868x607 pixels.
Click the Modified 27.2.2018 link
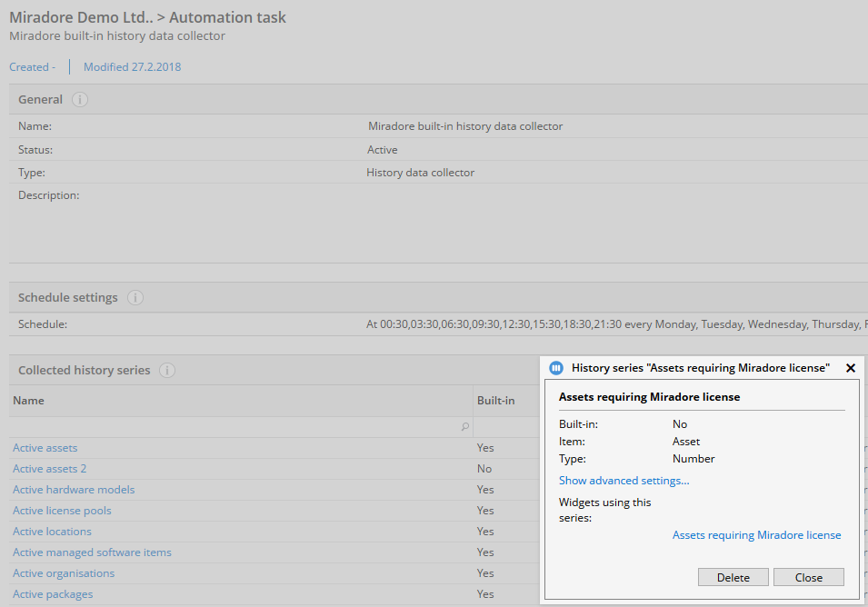[133, 67]
